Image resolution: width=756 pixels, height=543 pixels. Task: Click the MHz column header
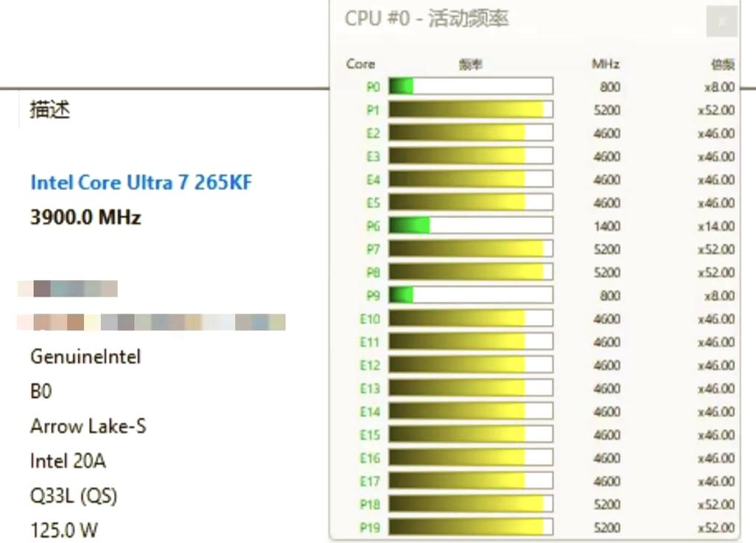click(604, 64)
